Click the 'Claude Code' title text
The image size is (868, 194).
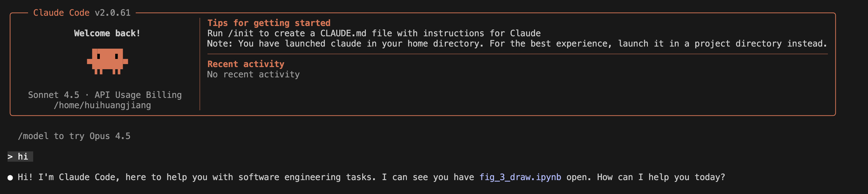point(61,13)
